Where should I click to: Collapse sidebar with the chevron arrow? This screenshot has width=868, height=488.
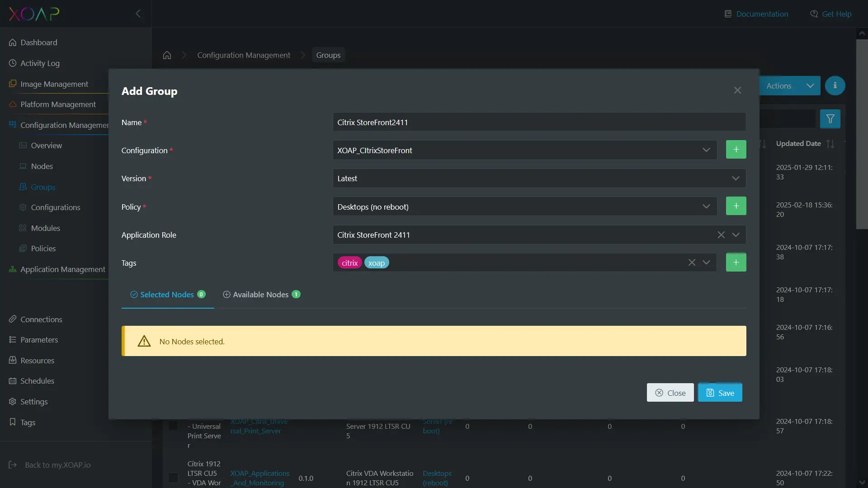[x=138, y=14]
